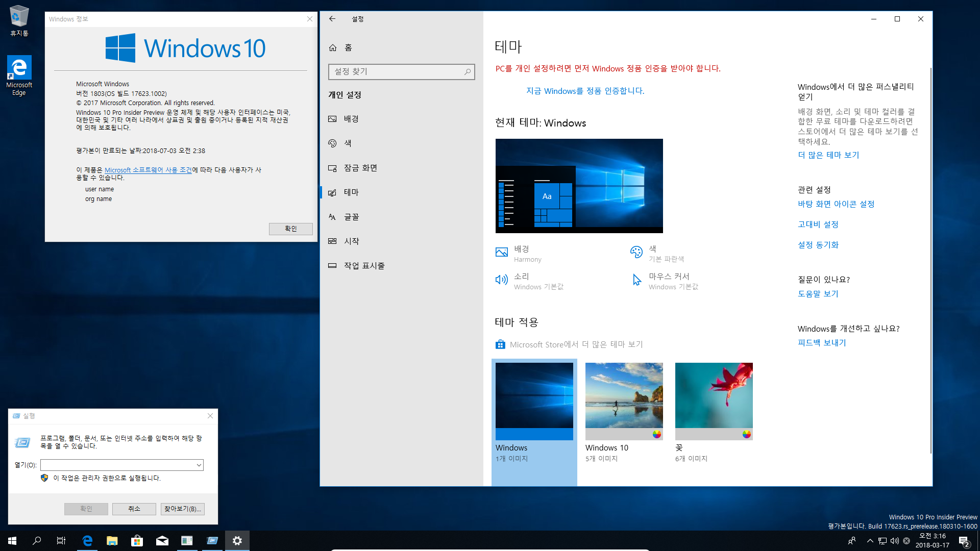Image resolution: width=980 pixels, height=551 pixels.
Task: Open Get help link
Action: (818, 294)
